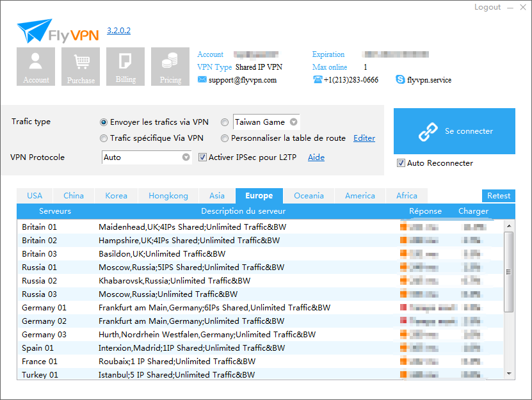
Task: Switch to the USA tab
Action: click(x=35, y=196)
